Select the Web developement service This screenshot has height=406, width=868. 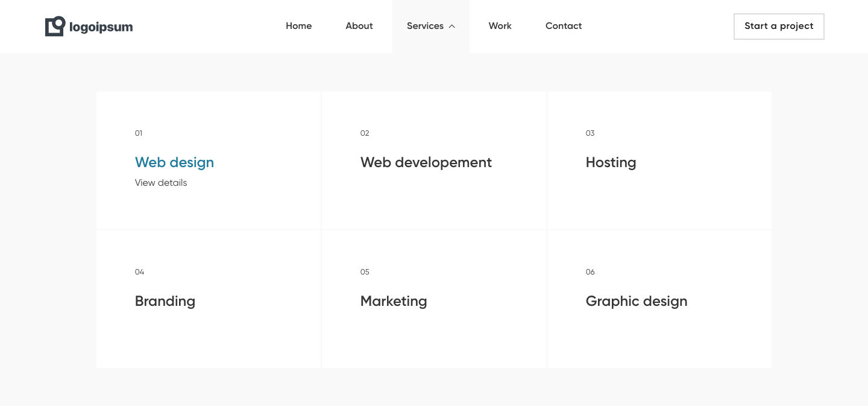(x=426, y=162)
